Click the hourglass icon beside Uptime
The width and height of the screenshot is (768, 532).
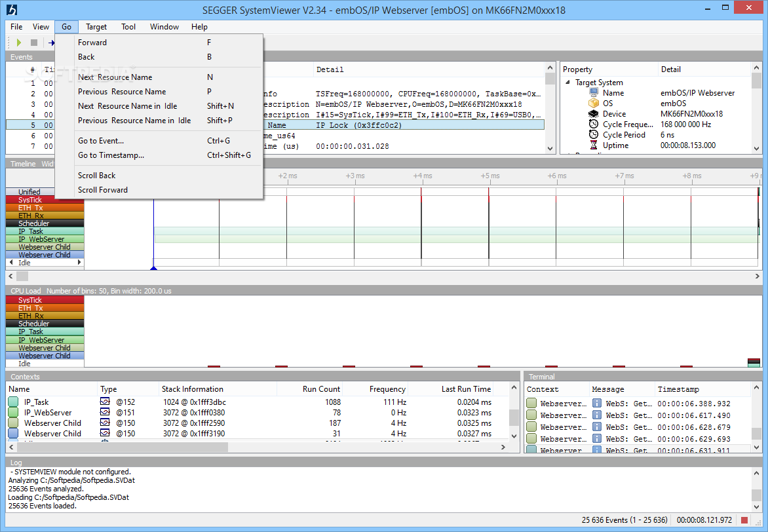594,145
